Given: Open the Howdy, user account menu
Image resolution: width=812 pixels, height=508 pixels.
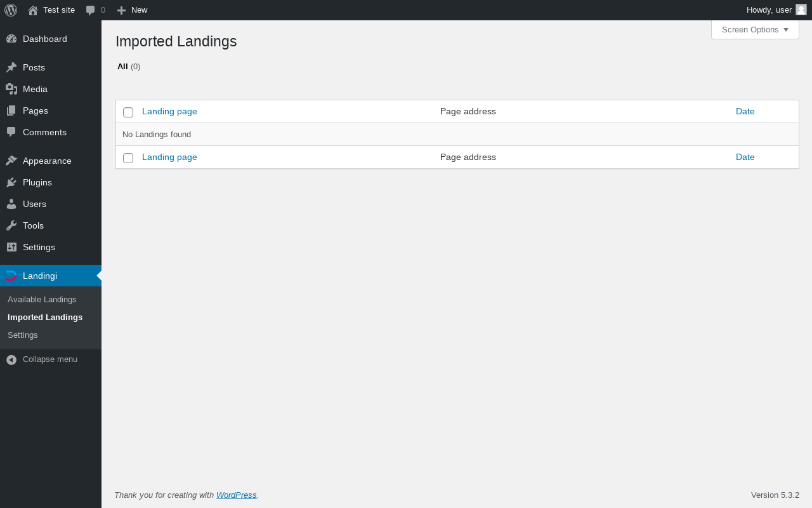Looking at the screenshot, I should pos(769,10).
